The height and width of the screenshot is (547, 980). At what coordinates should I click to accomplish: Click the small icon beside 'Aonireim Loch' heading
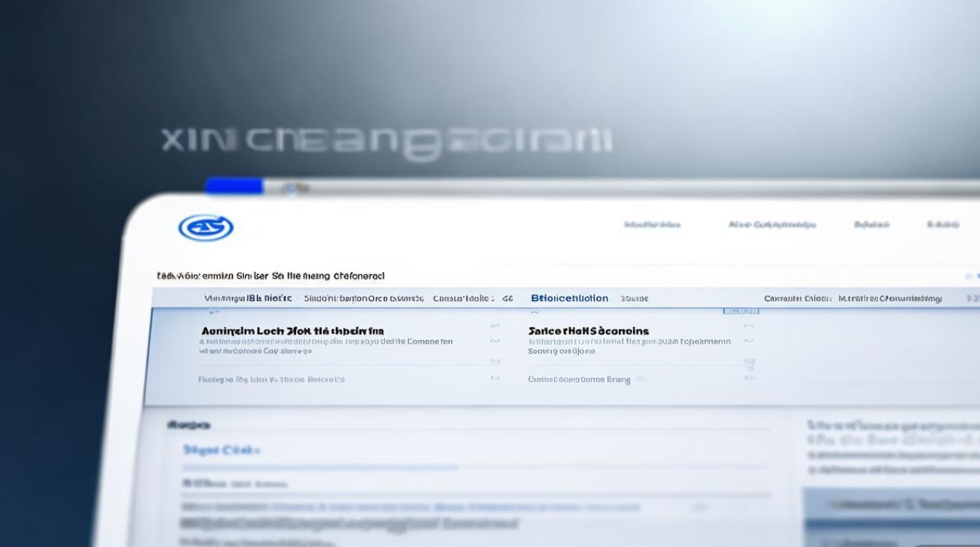pyautogui.click(x=495, y=325)
